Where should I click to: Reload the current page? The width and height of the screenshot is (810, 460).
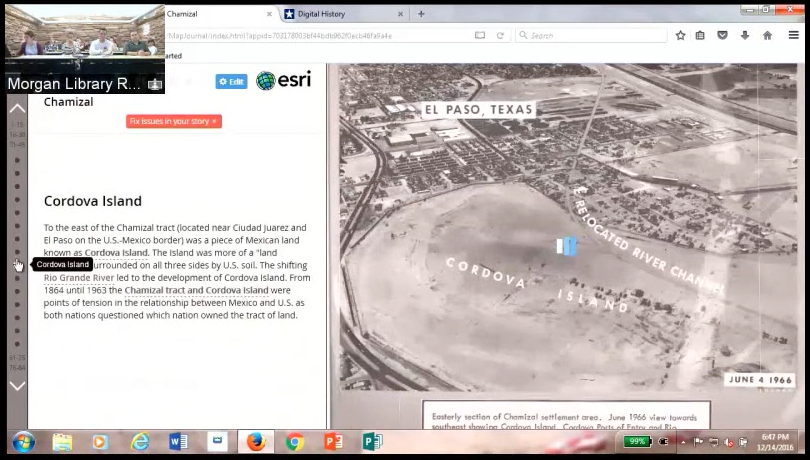pyautogui.click(x=500, y=35)
